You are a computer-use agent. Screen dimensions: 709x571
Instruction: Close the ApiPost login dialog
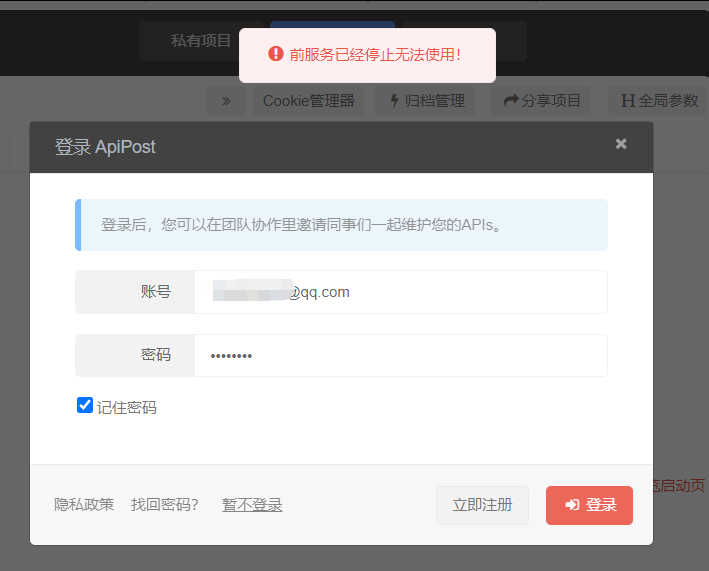(x=621, y=144)
